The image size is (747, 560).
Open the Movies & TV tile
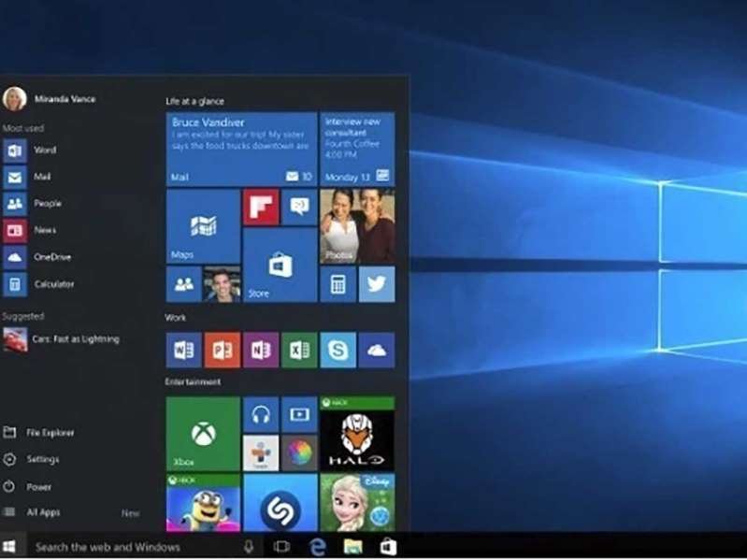(299, 415)
